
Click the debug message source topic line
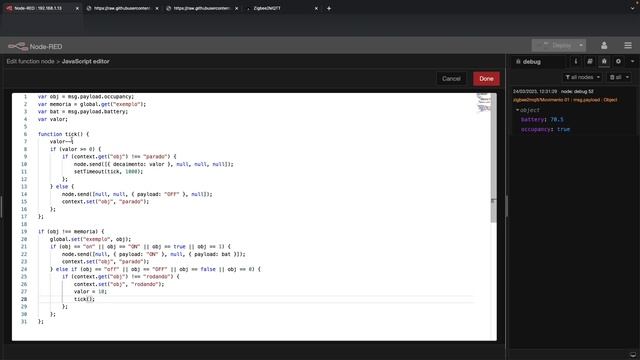tap(565, 100)
